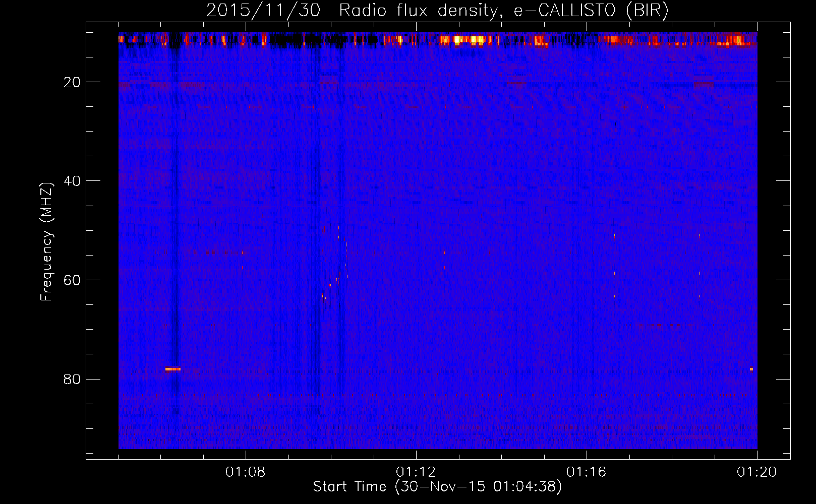
Task: Click the '01:20' time tick label
Action: tap(757, 472)
